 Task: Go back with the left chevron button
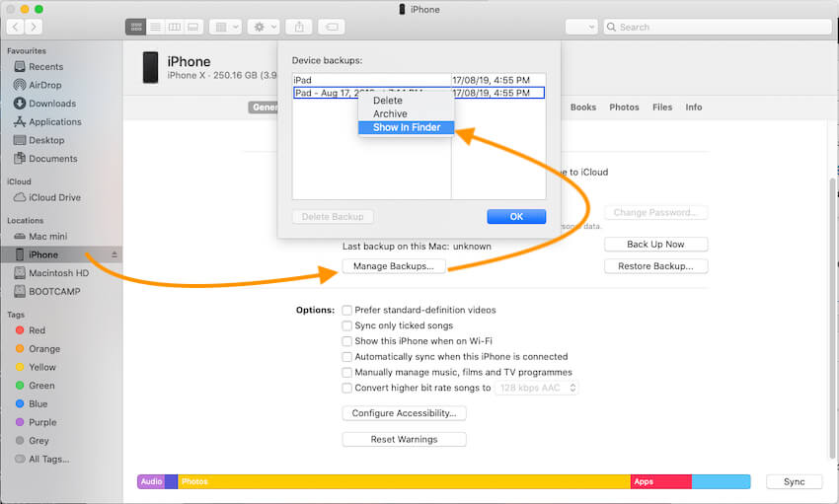pyautogui.click(x=15, y=27)
